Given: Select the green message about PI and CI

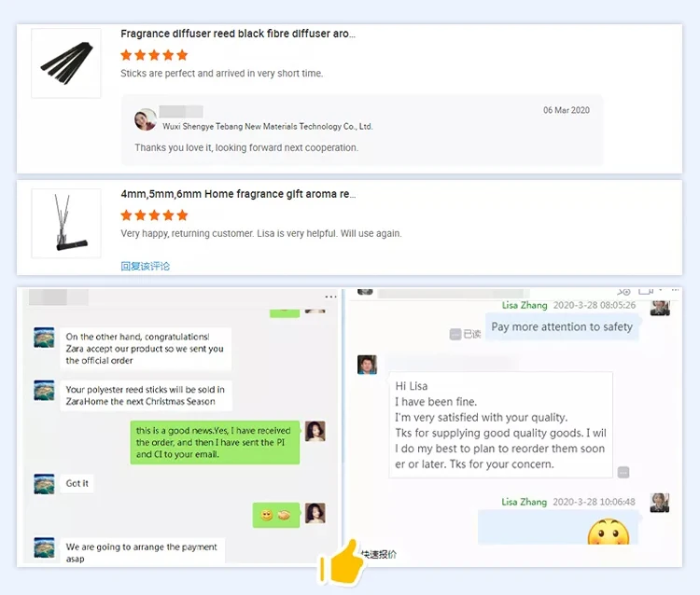Looking at the screenshot, I should pyautogui.click(x=215, y=442).
